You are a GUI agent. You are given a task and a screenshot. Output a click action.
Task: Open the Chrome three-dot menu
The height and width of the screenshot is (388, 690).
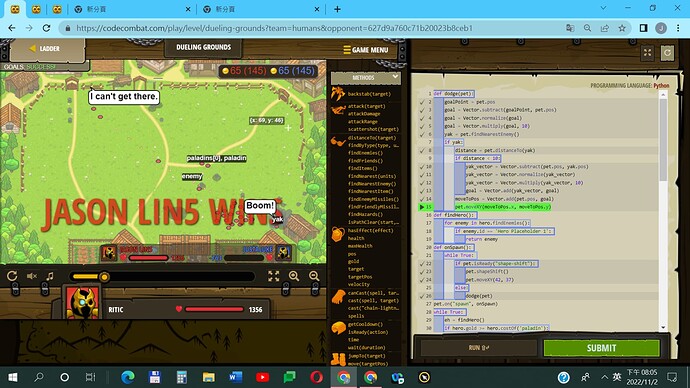678,28
